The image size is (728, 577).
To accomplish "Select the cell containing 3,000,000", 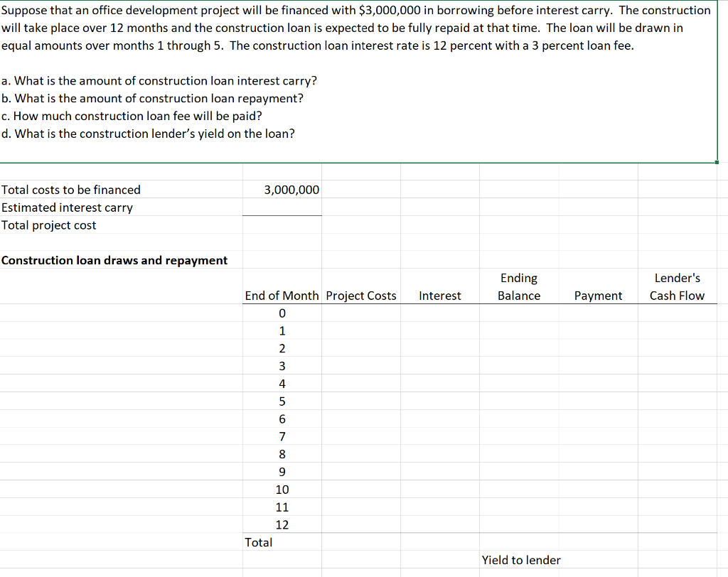I will [291, 190].
